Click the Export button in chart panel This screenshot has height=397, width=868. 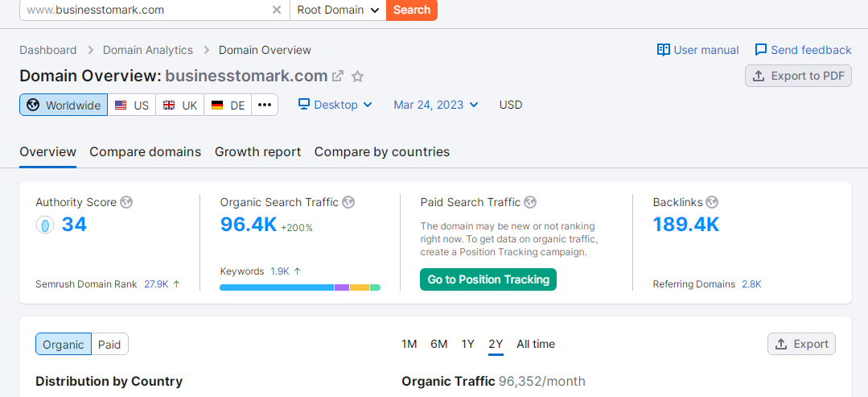[801, 345]
